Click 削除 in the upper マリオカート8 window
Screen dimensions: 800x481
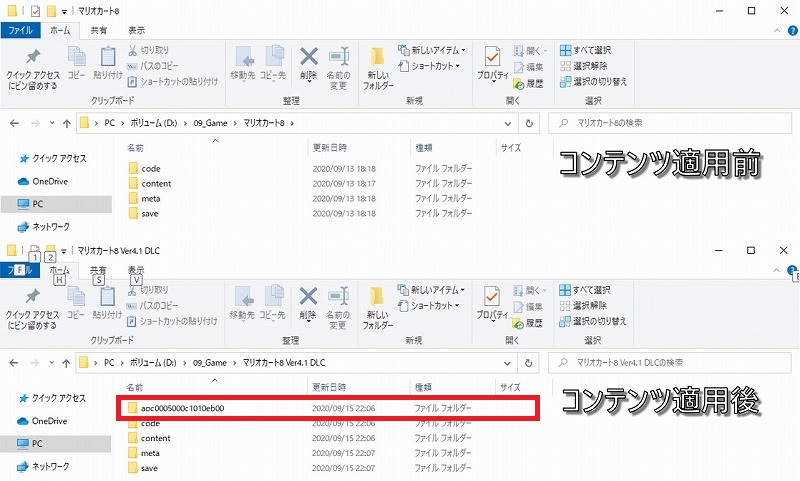309,64
